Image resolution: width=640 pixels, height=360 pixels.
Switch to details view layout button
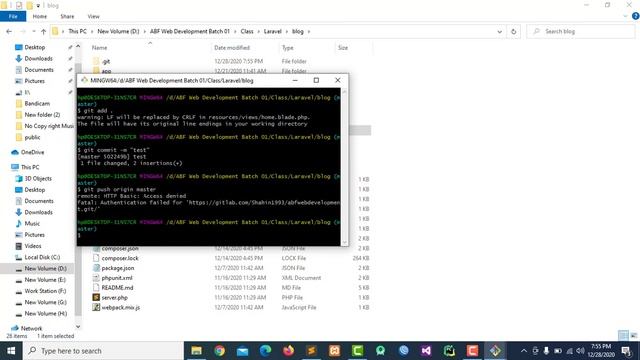pyautogui.click(x=623, y=336)
